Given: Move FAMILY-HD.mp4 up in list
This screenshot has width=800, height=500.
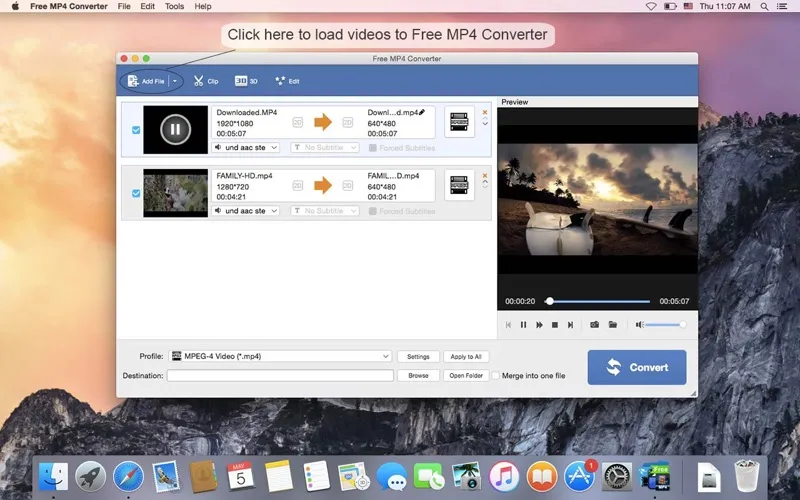Looking at the screenshot, I should (x=485, y=181).
